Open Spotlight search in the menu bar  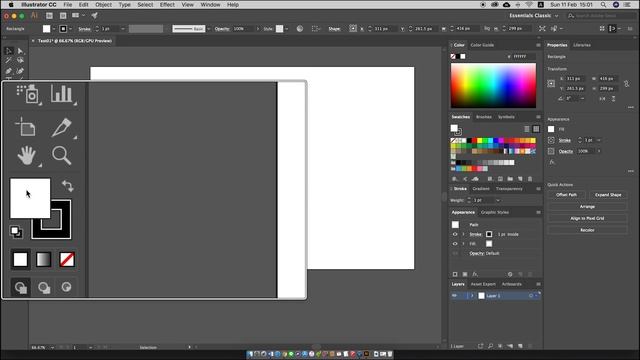[603, 5]
